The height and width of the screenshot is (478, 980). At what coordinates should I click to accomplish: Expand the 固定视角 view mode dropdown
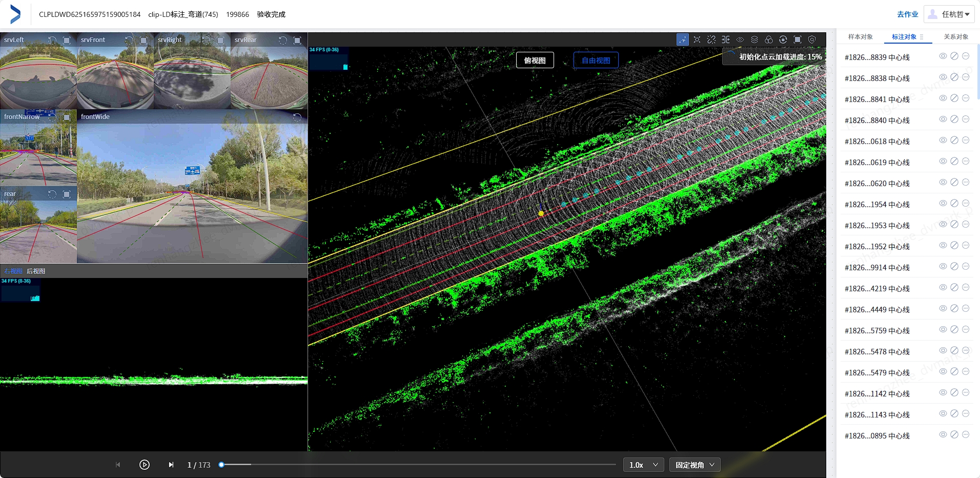[695, 465]
